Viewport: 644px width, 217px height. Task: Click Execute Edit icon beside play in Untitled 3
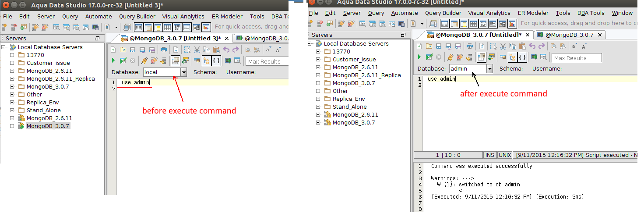(x=123, y=61)
